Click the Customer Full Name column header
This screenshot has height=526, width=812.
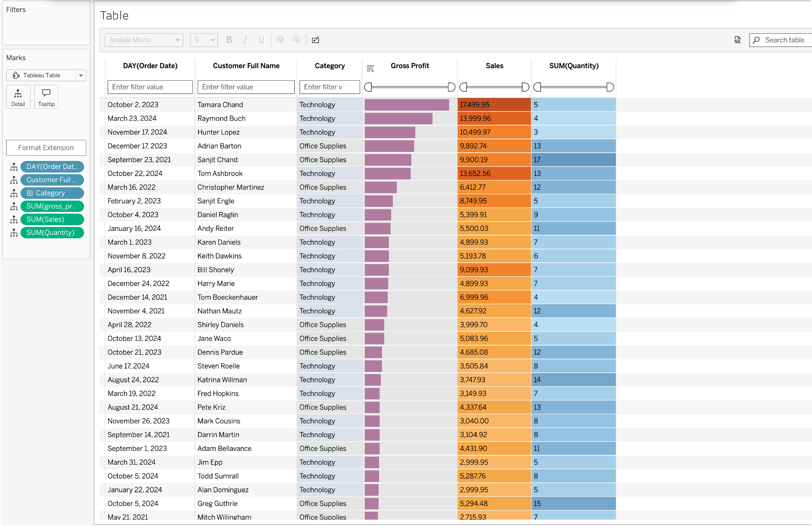246,66
